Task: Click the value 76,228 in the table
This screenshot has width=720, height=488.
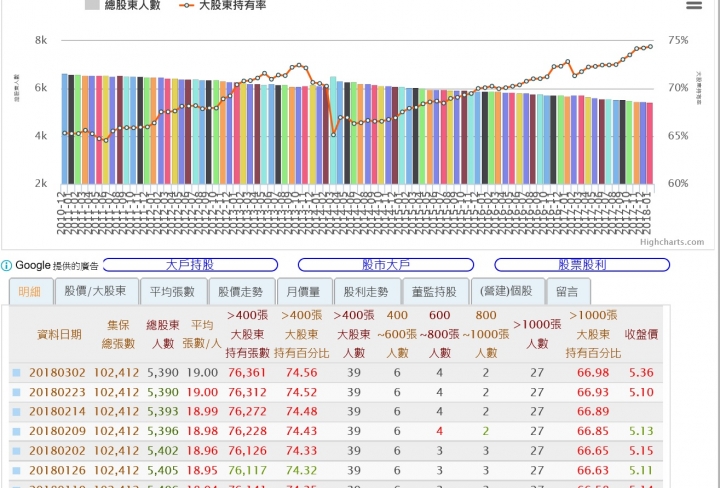Action: tap(247, 432)
